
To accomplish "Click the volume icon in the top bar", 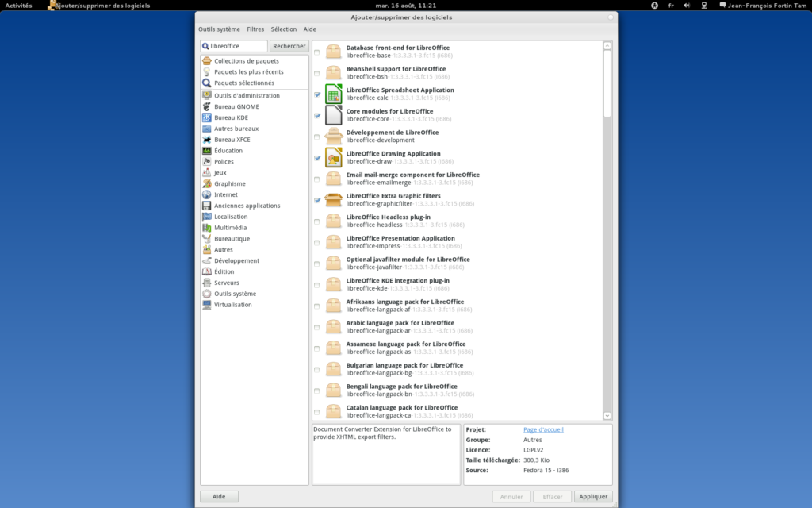I will [686, 6].
